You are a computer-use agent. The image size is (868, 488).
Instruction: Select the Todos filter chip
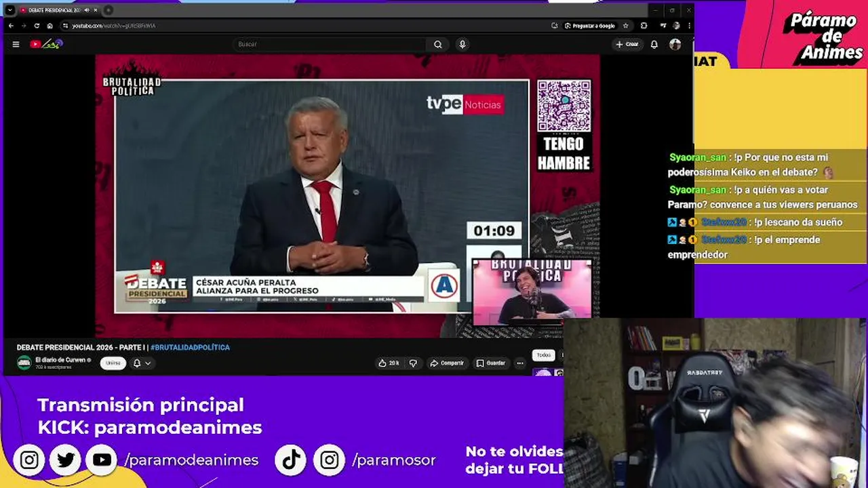544,355
